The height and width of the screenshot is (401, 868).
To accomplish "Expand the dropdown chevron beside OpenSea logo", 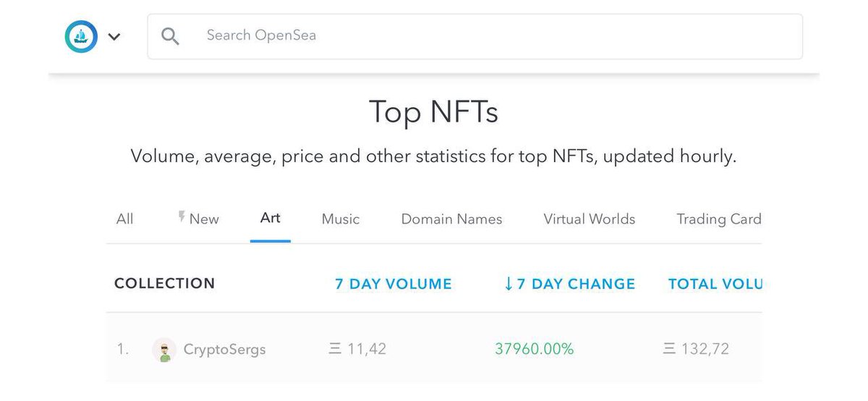I will point(114,37).
